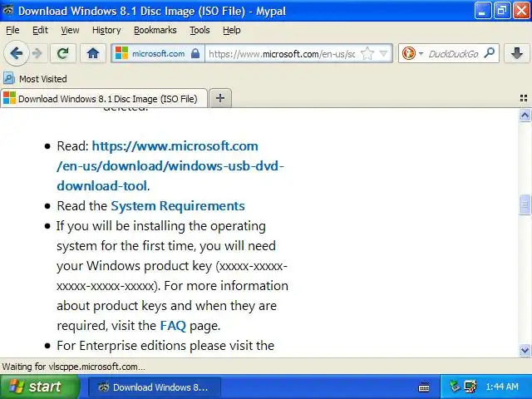Open the home page via house icon
Screen dimensions: 532x399
point(92,53)
